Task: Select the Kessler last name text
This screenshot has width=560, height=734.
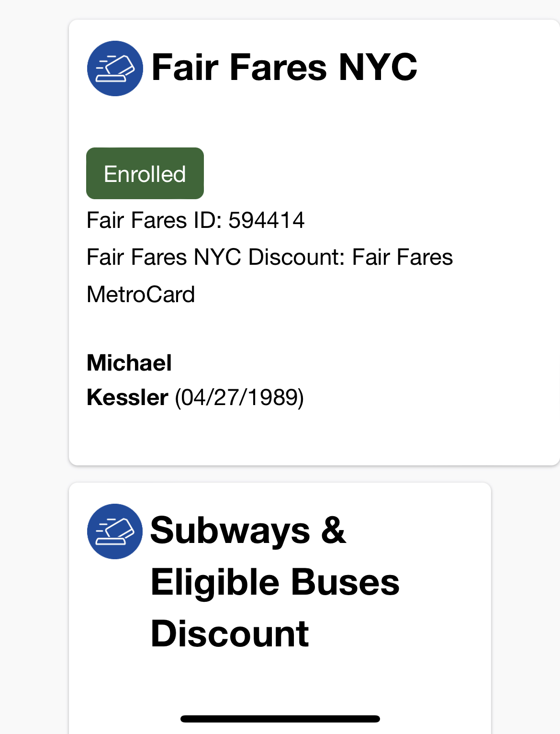Action: 127,397
